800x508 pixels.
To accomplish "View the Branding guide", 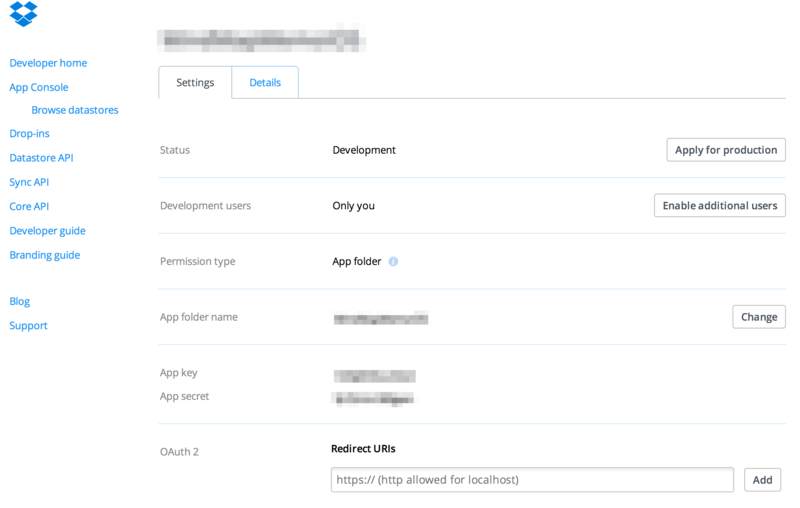I will pyautogui.click(x=44, y=255).
